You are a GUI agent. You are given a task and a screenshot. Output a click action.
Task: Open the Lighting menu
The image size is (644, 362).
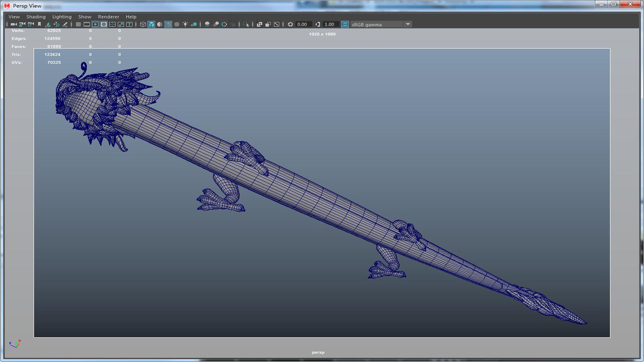(62, 17)
